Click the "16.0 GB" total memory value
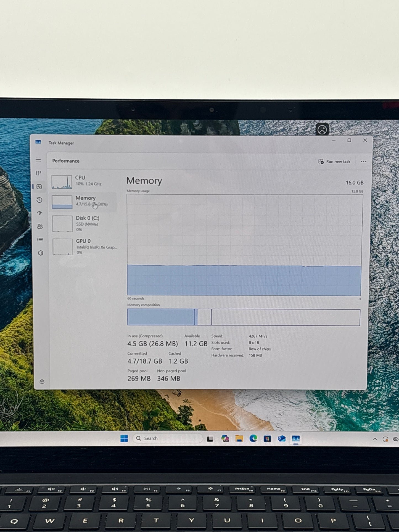The image size is (399, 532). [x=355, y=183]
